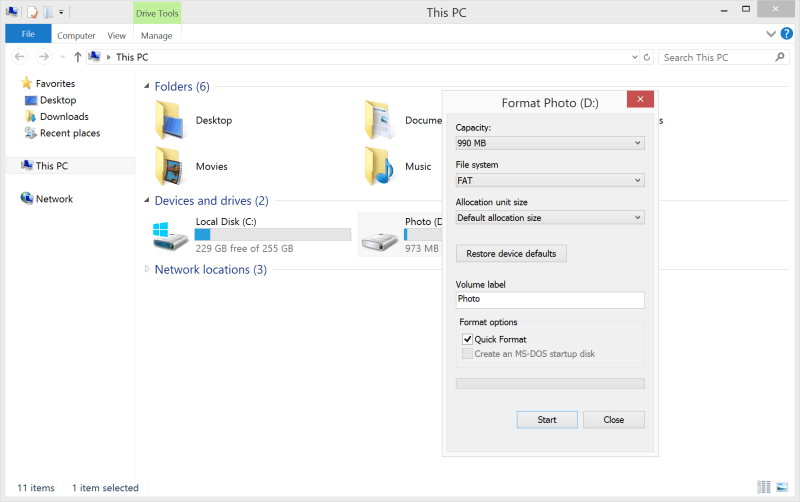Switch to the Computer ribbon tab

[76, 36]
